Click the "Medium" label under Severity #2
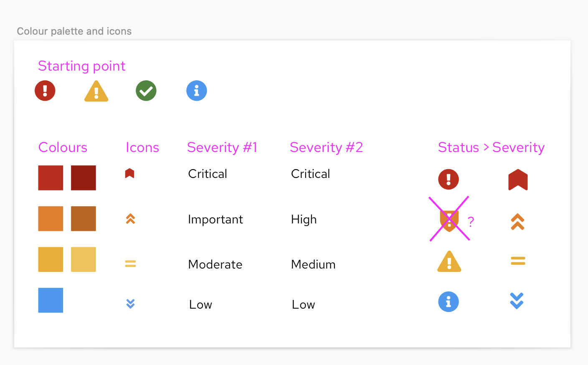 [313, 264]
